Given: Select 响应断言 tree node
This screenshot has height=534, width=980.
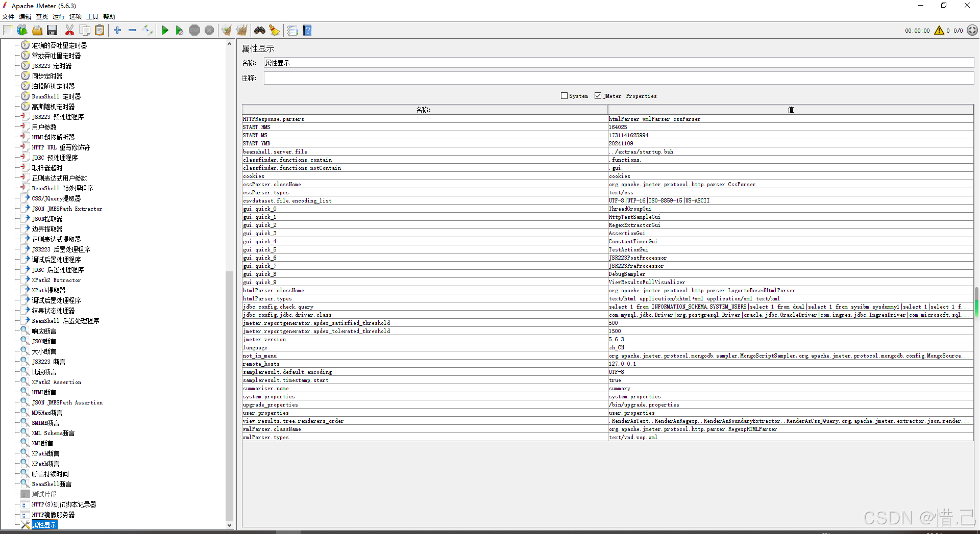Looking at the screenshot, I should pyautogui.click(x=44, y=331).
